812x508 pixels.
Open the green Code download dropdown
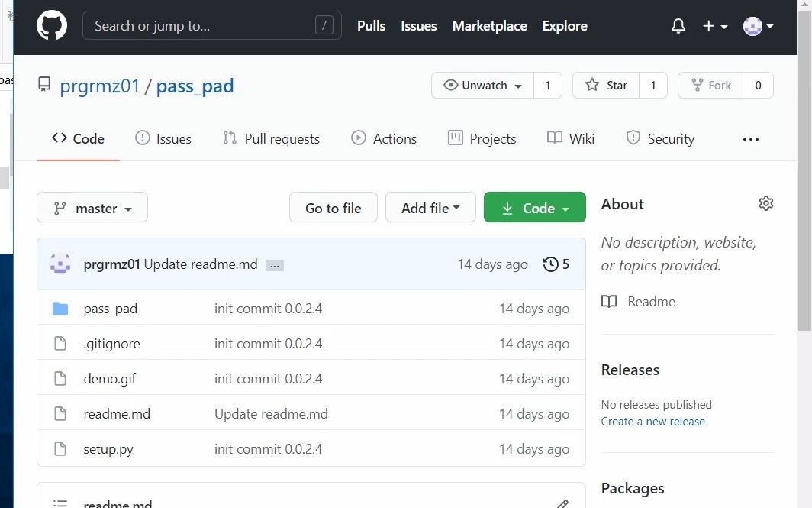pos(535,208)
